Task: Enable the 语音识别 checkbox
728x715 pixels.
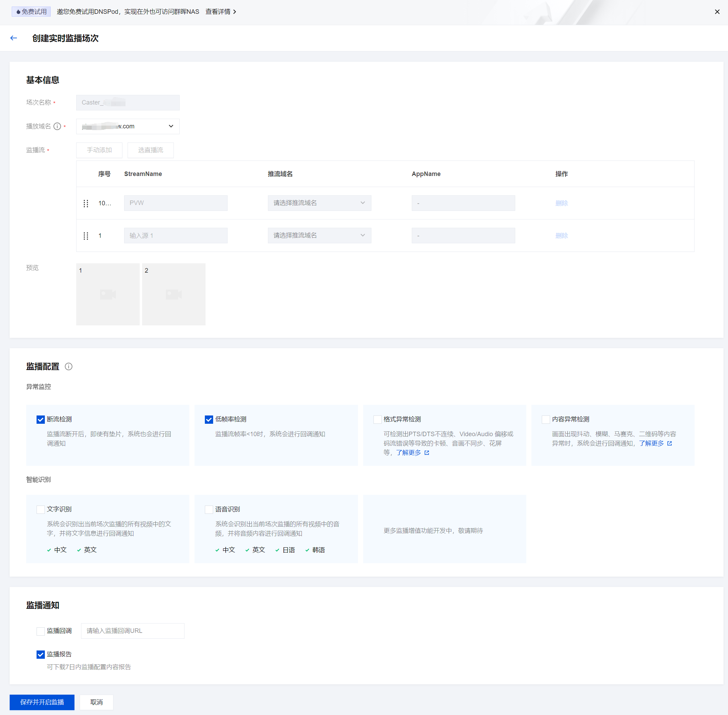Action: pos(209,510)
